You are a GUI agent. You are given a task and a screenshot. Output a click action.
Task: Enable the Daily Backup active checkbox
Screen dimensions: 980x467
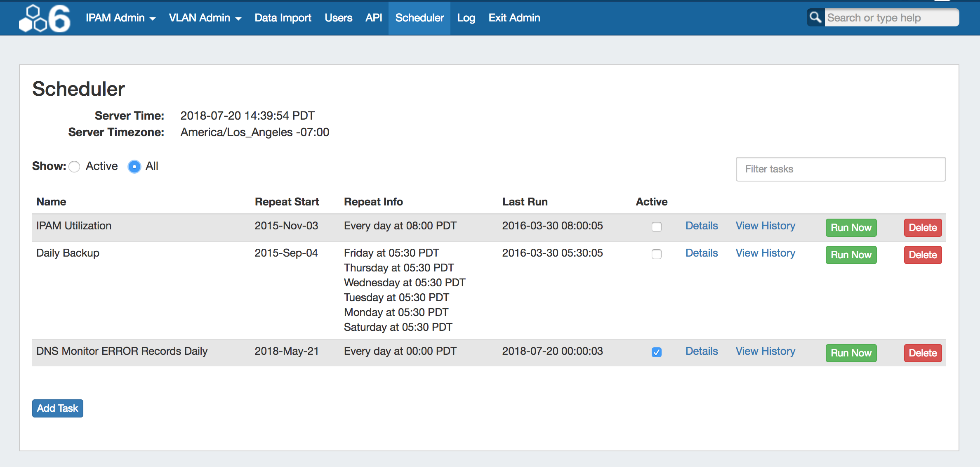(x=656, y=254)
